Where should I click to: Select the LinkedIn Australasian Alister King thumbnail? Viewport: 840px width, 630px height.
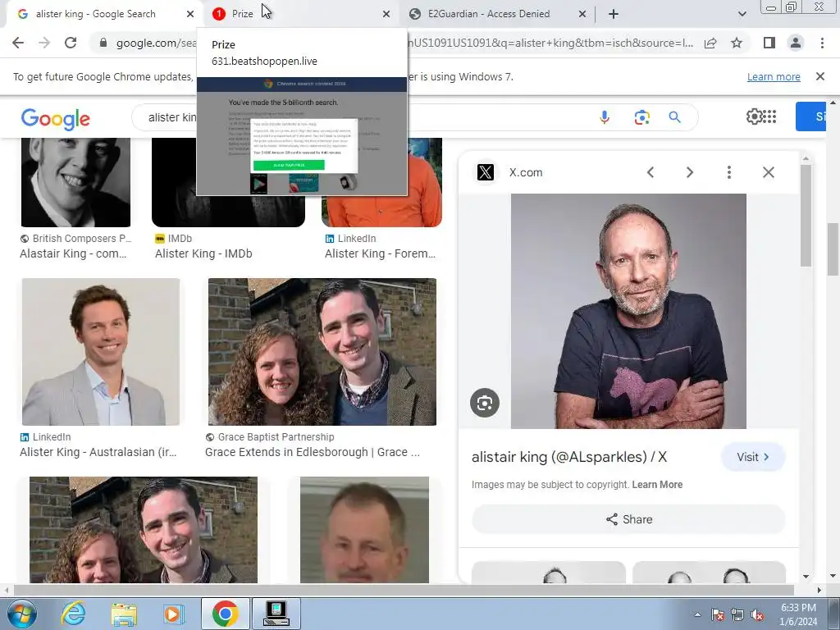coord(101,352)
